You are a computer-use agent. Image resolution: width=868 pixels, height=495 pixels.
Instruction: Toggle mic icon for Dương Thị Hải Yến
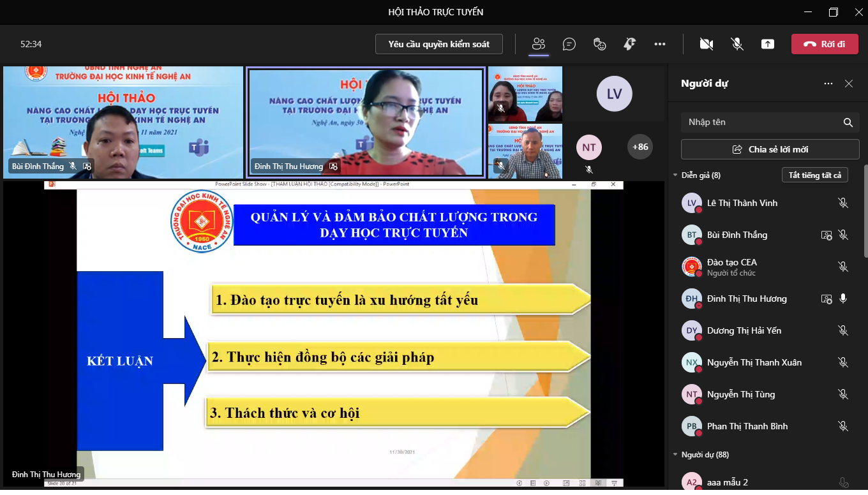[843, 330]
